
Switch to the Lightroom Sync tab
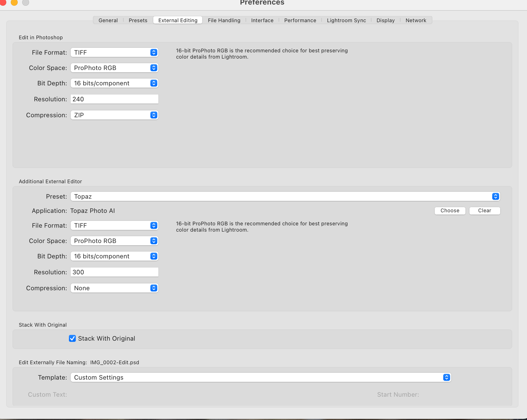pos(346,20)
